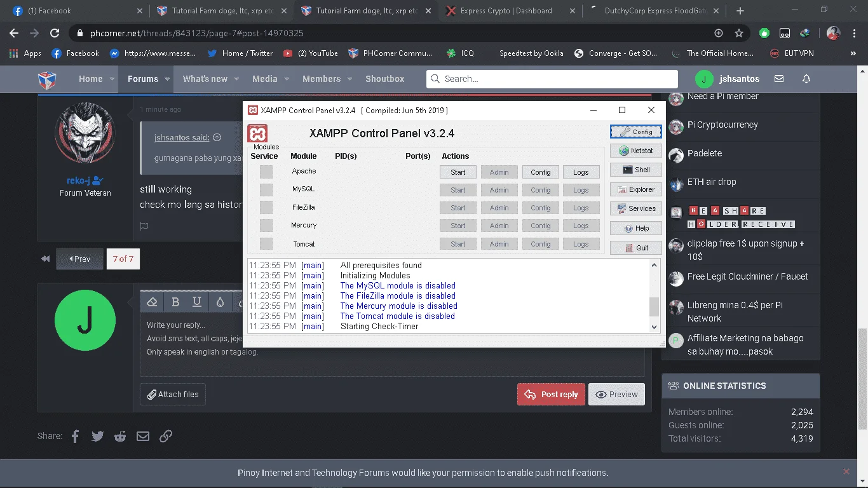Open Apache Config button
The height and width of the screenshot is (488, 868).
[x=541, y=172]
